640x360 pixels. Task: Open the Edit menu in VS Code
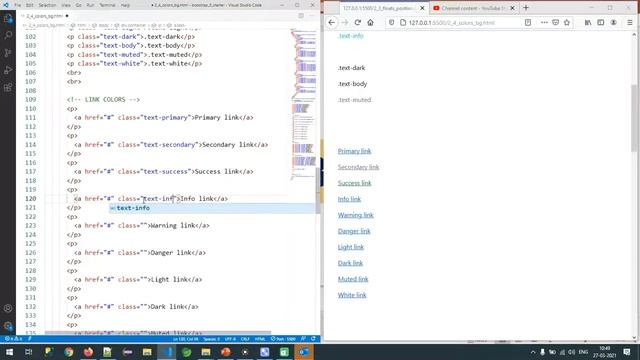click(30, 5)
